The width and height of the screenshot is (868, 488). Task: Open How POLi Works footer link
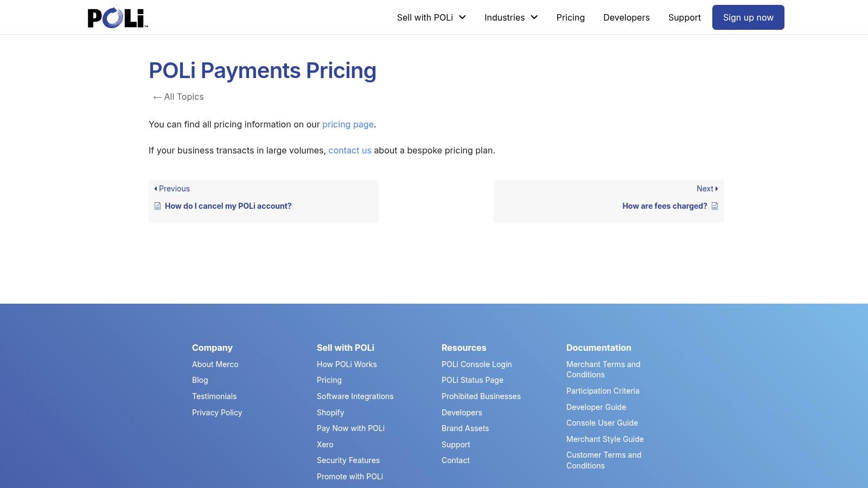[347, 364]
